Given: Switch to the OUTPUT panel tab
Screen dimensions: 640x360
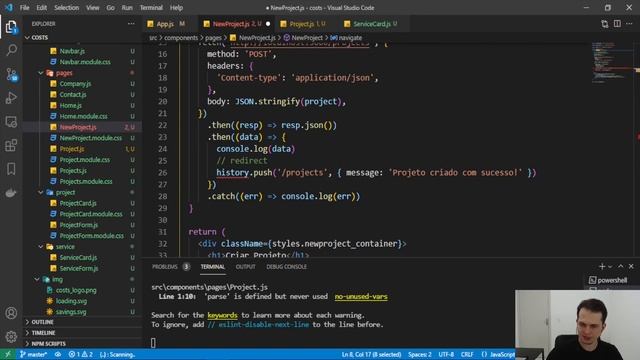Looking at the screenshot, I should point(245,267).
